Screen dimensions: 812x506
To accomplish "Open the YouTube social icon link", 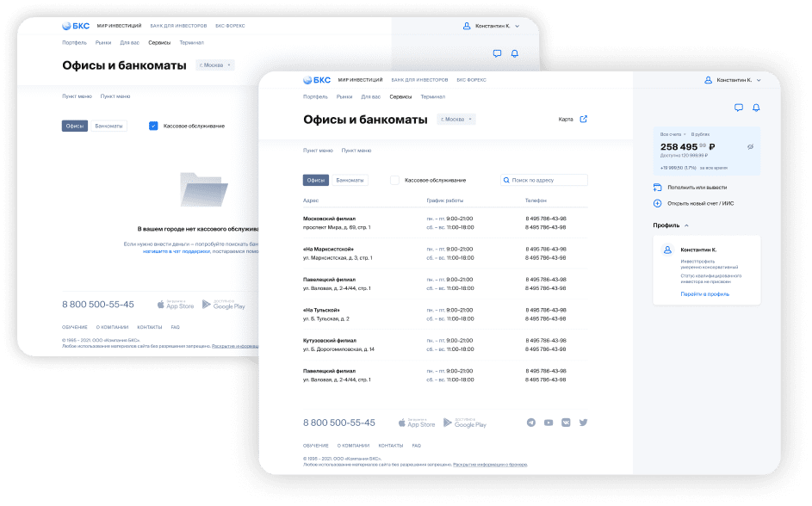I will coord(549,423).
